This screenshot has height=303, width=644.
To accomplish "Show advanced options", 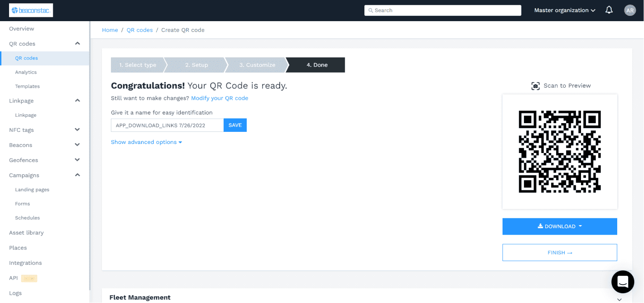I will click(x=146, y=142).
